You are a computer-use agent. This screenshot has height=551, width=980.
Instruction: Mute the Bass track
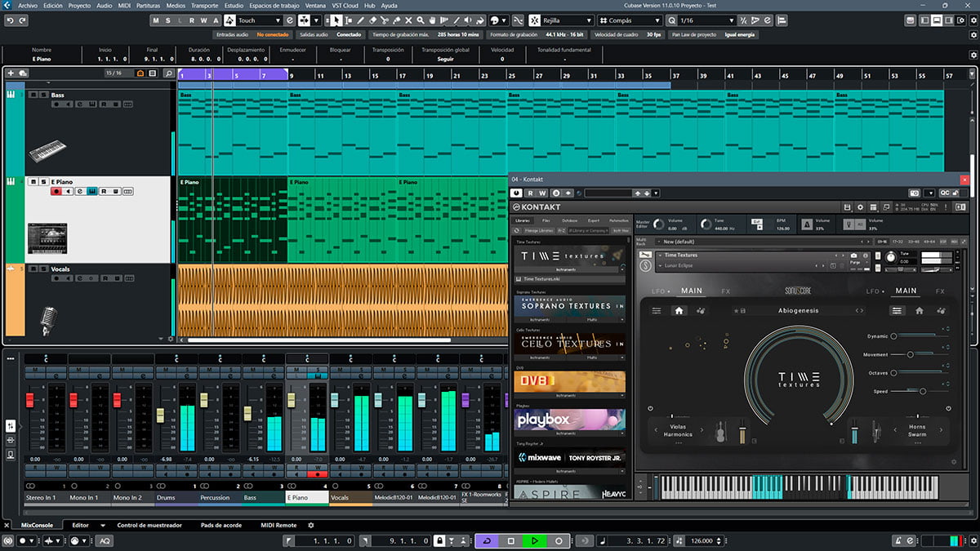(x=33, y=95)
